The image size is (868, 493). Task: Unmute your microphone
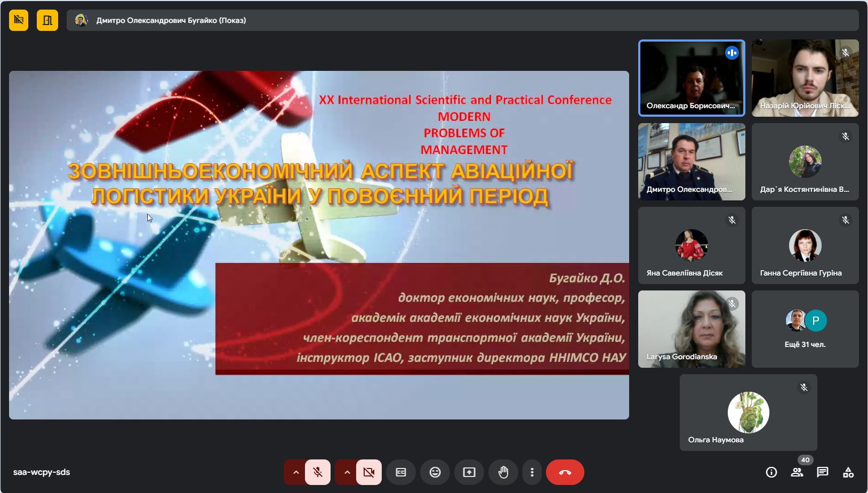tap(318, 472)
